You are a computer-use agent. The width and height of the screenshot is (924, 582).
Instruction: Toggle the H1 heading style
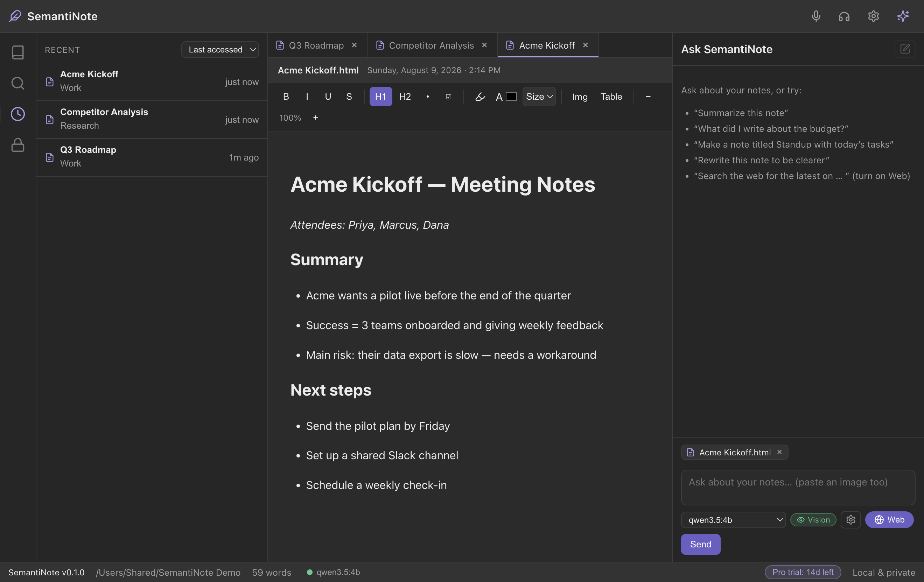[x=381, y=97]
